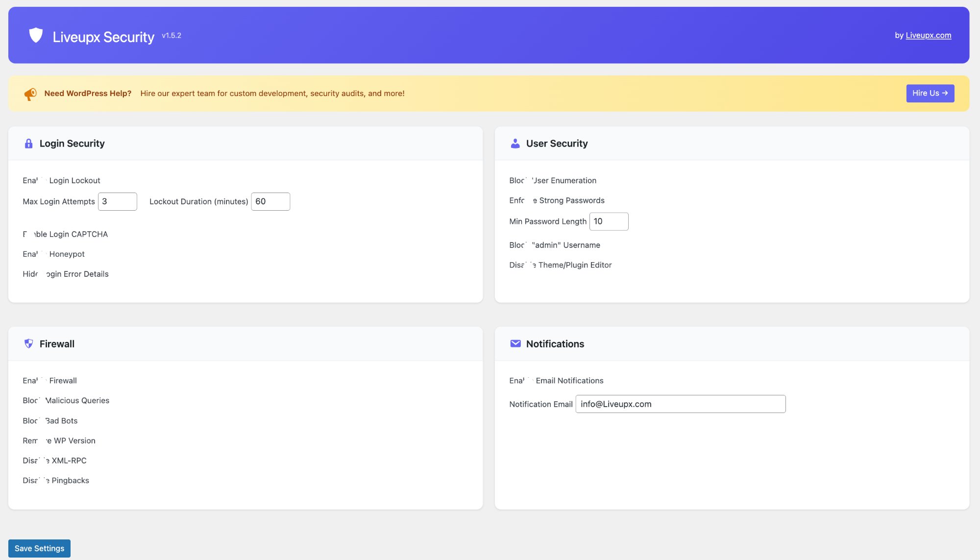Open the Liveupx.com link in the header
Viewport: 980px width, 560px height.
(x=929, y=35)
